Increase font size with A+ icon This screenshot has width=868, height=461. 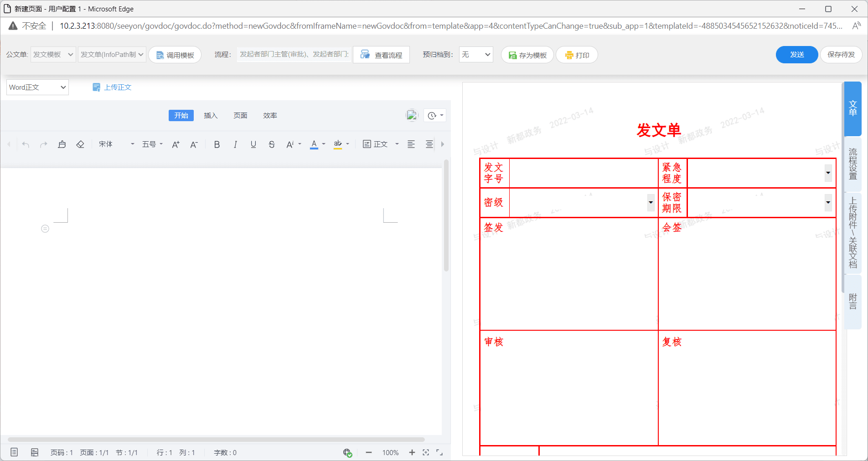click(176, 144)
